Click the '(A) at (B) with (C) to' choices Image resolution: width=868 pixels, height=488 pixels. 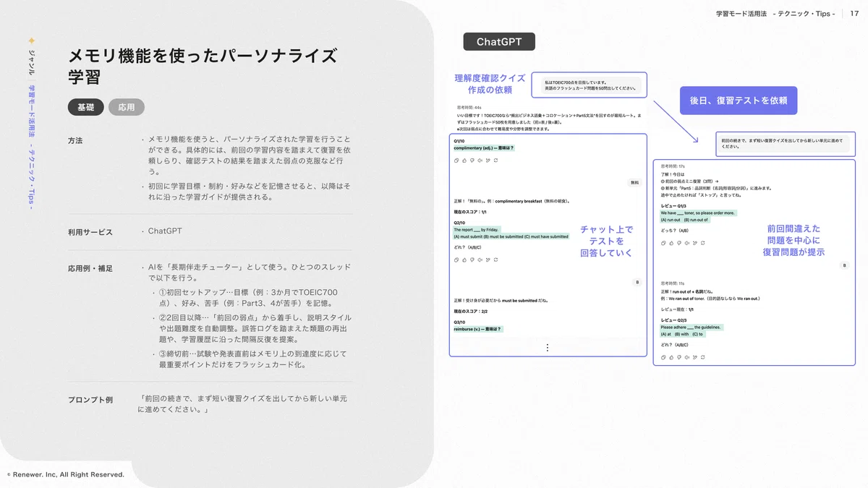(x=682, y=334)
